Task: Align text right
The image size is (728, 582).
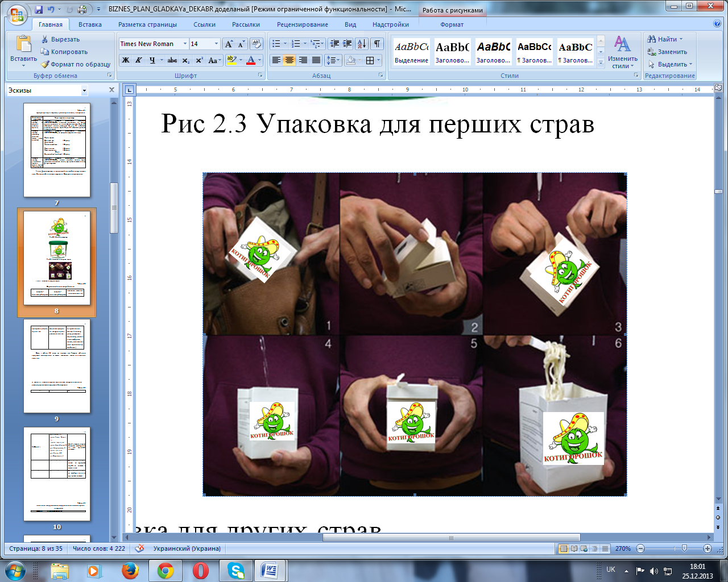Action: [x=303, y=60]
